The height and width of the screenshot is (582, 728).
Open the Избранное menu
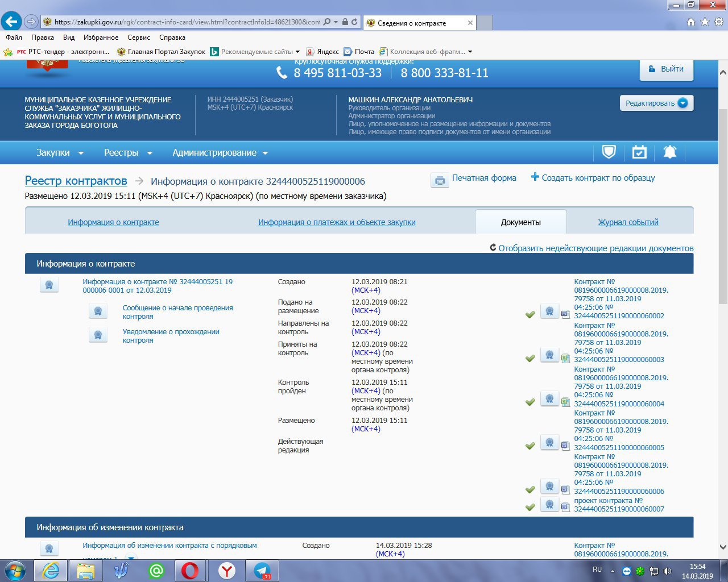pyautogui.click(x=101, y=38)
